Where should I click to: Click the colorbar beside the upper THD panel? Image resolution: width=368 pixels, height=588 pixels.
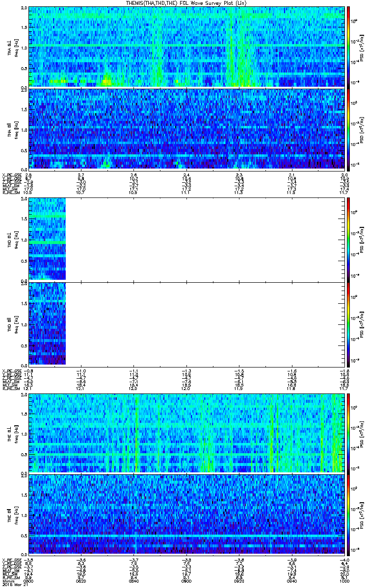[x=349, y=239]
